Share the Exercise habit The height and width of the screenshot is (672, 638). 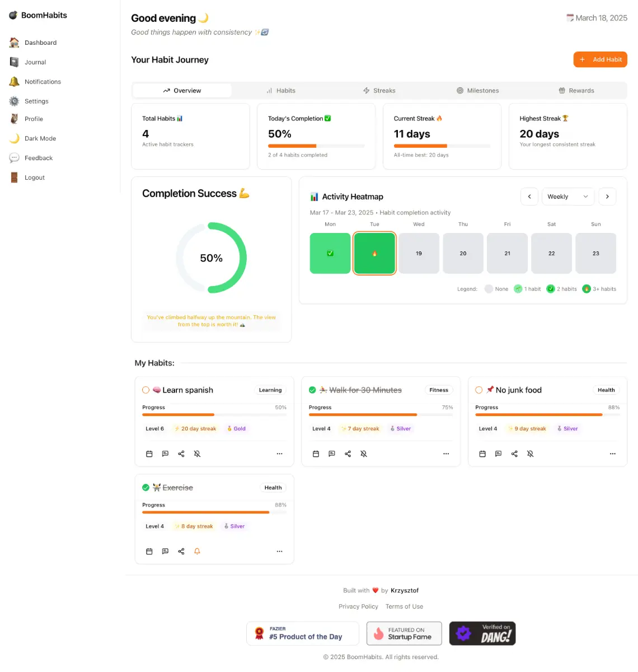[x=181, y=551]
